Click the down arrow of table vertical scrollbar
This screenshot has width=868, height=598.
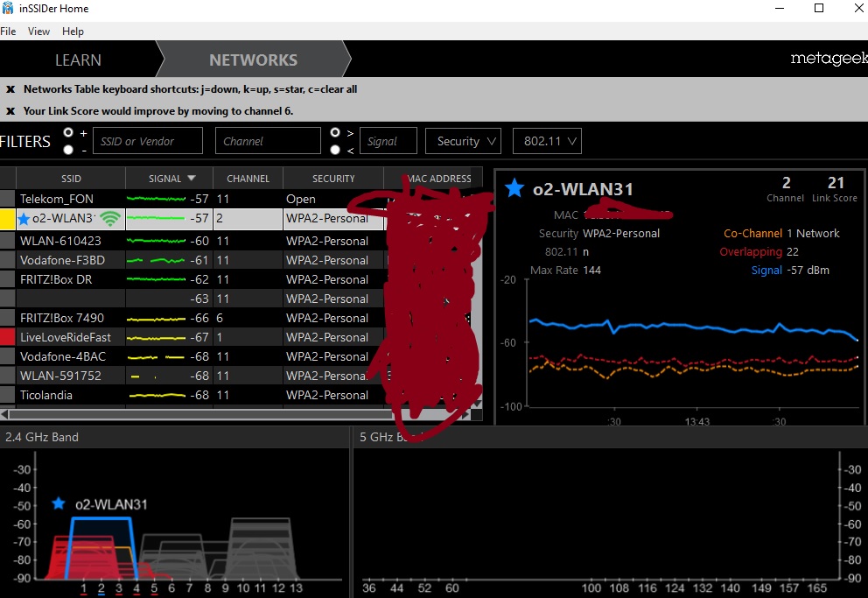(477, 404)
